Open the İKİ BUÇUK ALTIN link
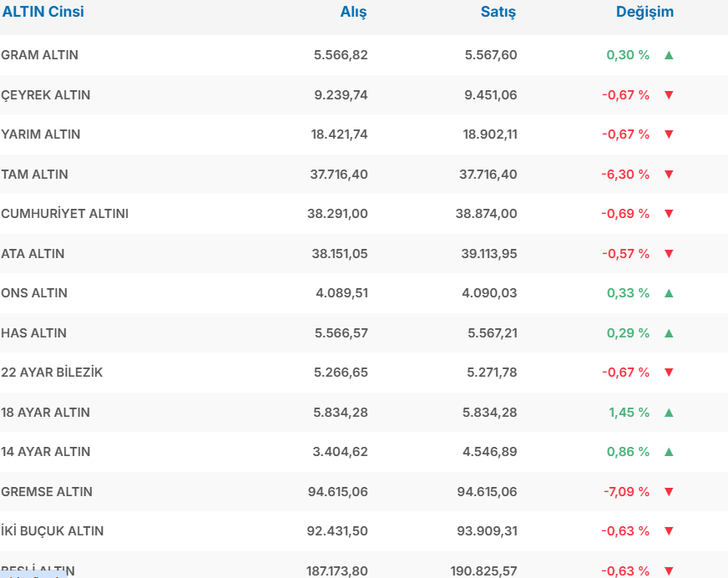This screenshot has width=728, height=578. pos(53,531)
